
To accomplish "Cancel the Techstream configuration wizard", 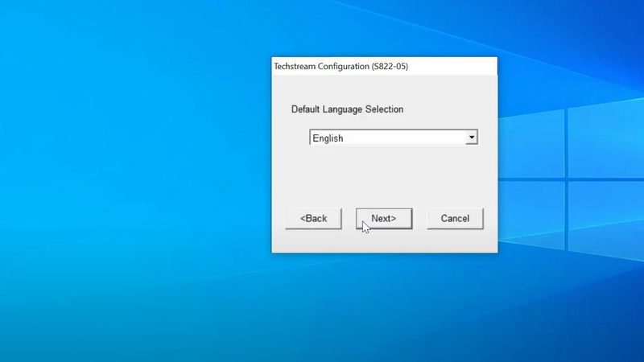I will coord(454,219).
